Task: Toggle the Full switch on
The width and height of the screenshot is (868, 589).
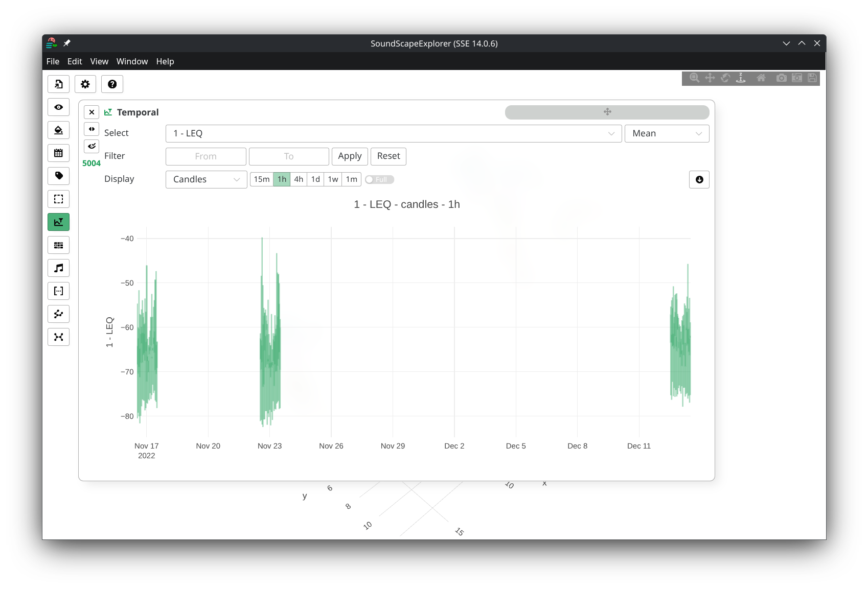Action: pyautogui.click(x=379, y=180)
